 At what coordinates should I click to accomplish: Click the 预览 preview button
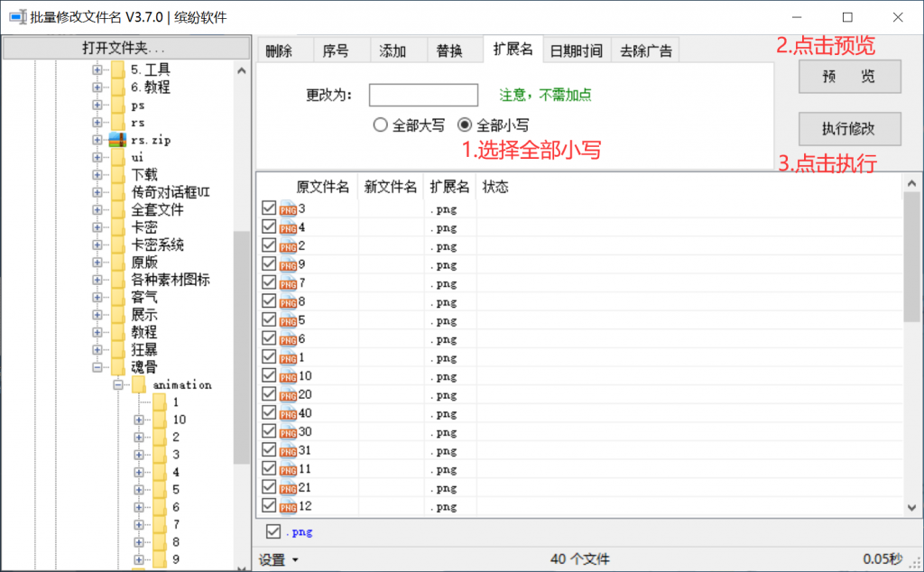850,77
